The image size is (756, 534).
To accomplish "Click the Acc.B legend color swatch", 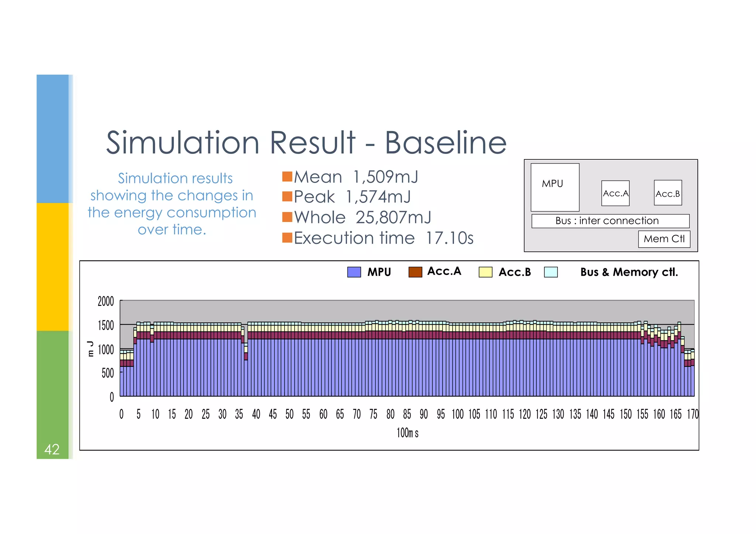I will [485, 272].
